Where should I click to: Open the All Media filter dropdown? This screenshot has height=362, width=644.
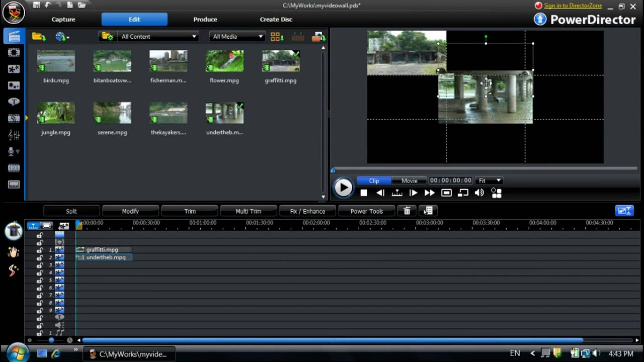pos(237,37)
